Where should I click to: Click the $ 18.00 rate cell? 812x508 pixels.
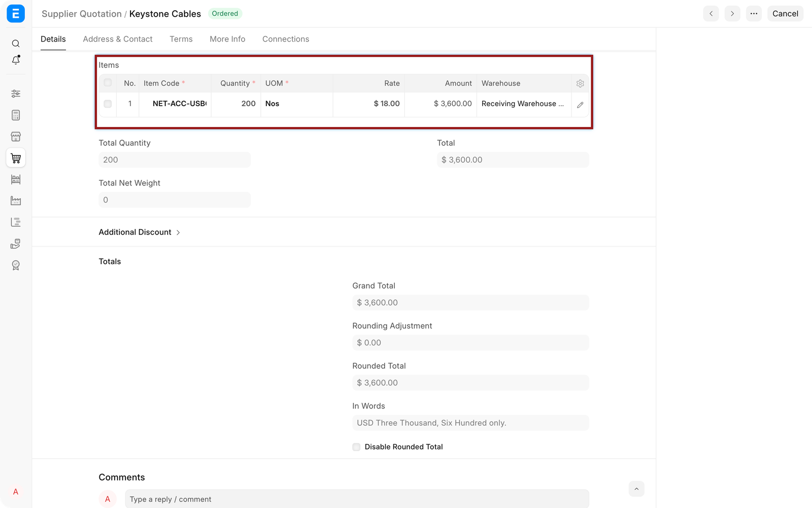coord(369,104)
